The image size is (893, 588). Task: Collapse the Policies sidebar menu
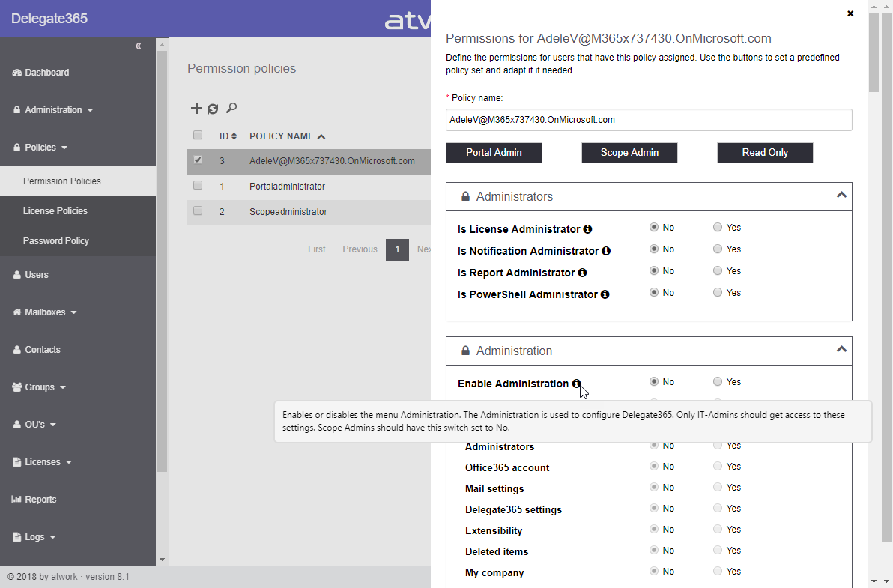(40, 148)
